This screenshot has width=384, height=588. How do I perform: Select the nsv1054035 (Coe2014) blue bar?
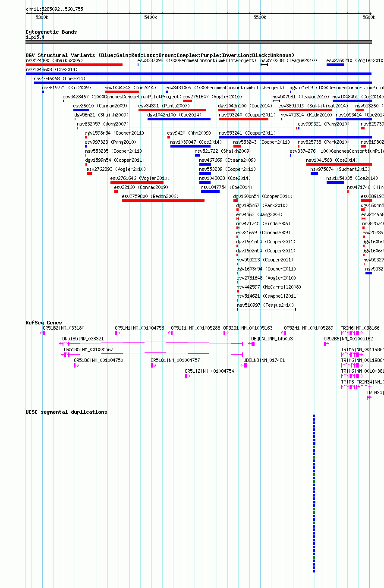tap(335, 182)
